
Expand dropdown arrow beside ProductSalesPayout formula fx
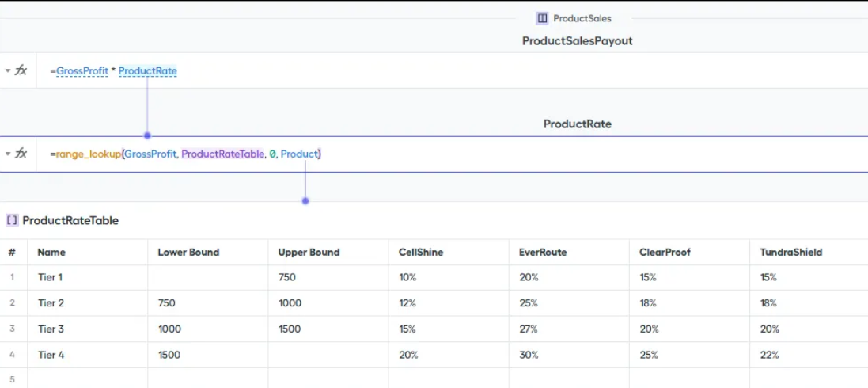(8, 71)
